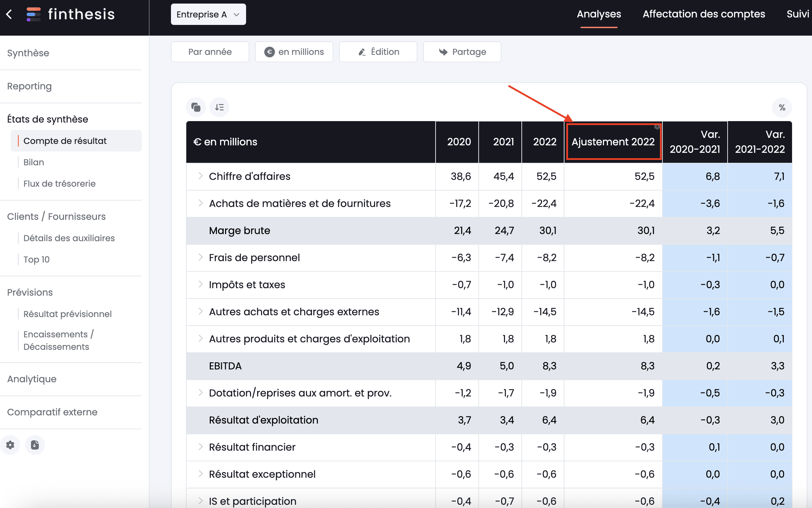This screenshot has height=508, width=812.
Task: Click the settings gear icon bottom-left
Action: [11, 445]
